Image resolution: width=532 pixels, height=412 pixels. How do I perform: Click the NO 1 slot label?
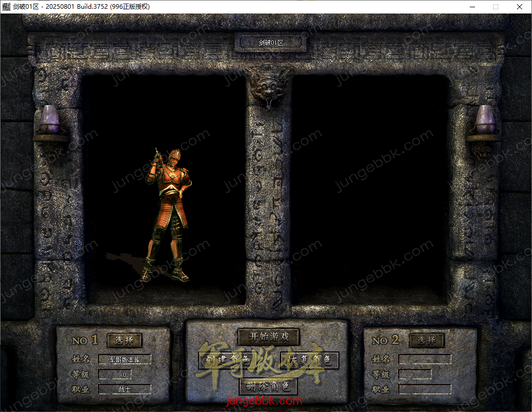point(85,340)
